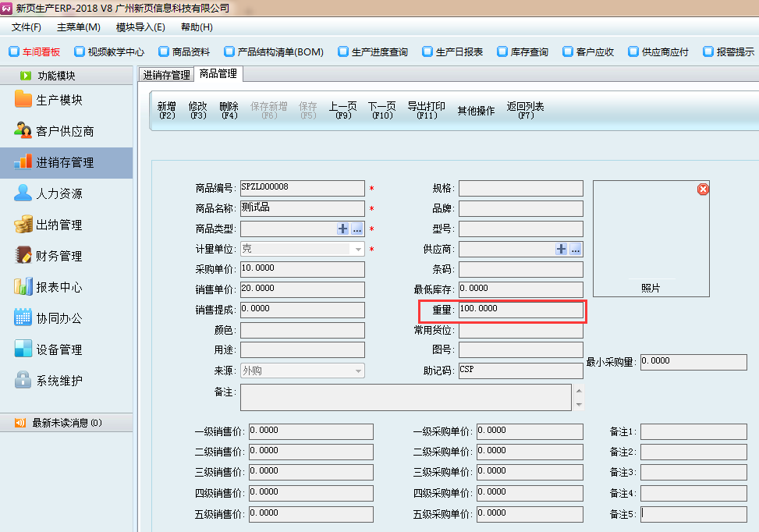This screenshot has width=759, height=532.
Task: Click inside the 重量 input field
Action: point(520,310)
